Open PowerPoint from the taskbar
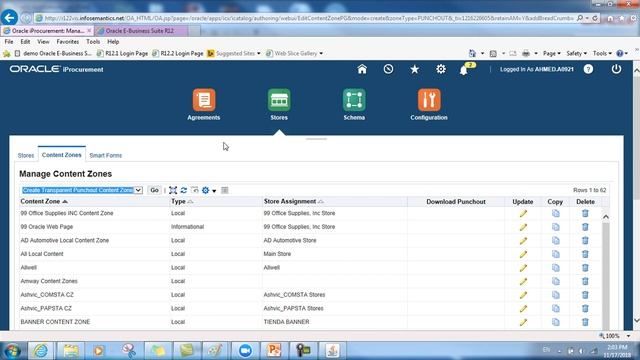Screen dimensions: 640x360 (274, 351)
